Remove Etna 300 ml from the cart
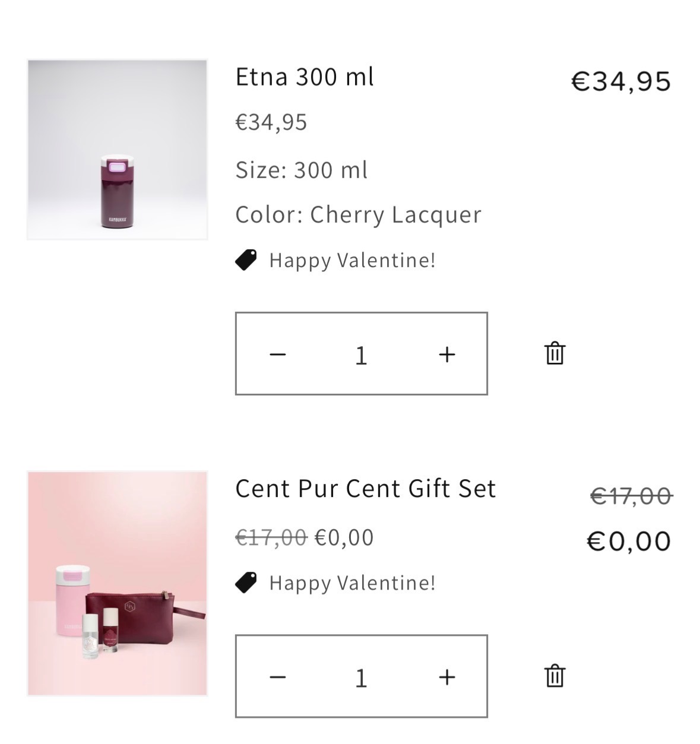 555,353
